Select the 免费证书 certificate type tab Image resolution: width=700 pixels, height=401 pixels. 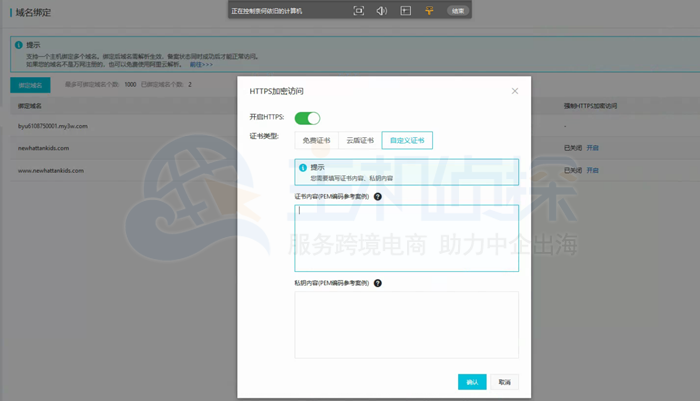click(317, 140)
